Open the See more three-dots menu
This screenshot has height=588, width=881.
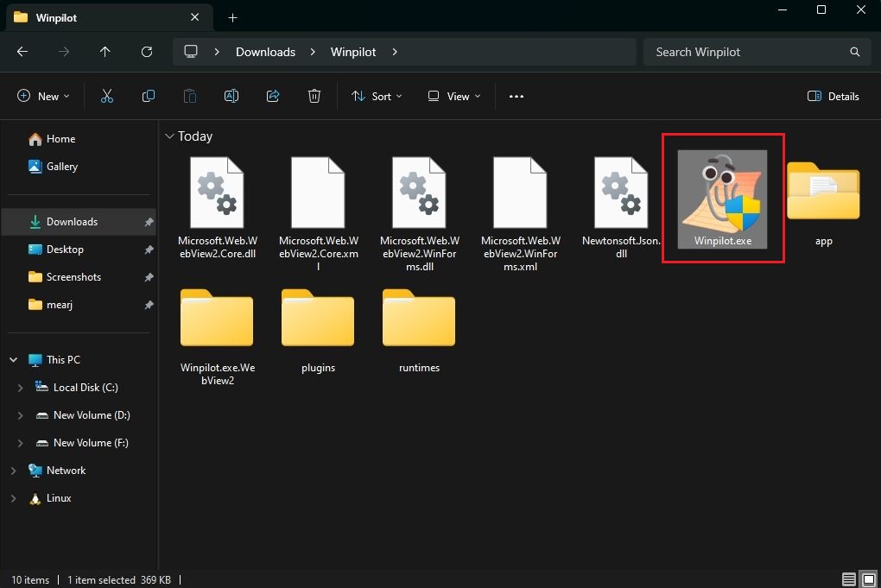tap(517, 96)
